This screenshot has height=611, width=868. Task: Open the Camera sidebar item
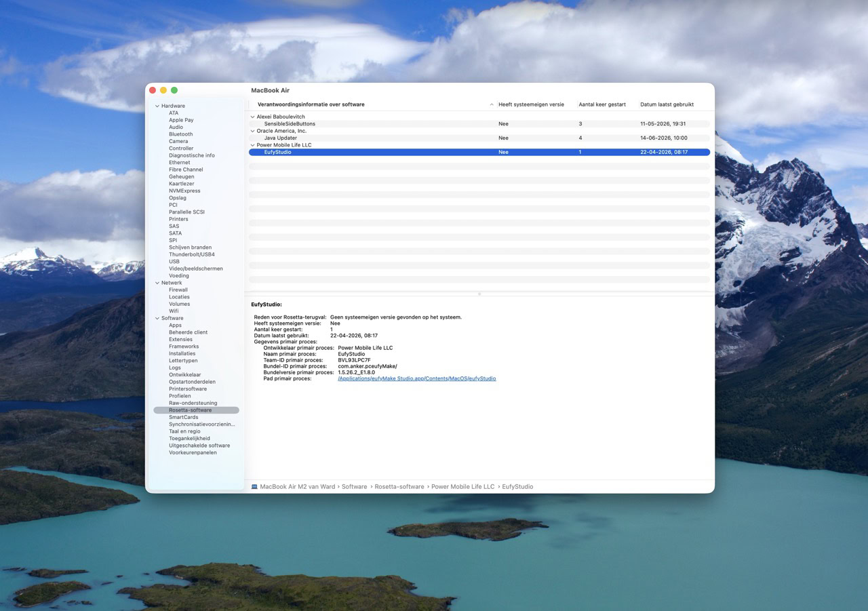pyautogui.click(x=179, y=141)
